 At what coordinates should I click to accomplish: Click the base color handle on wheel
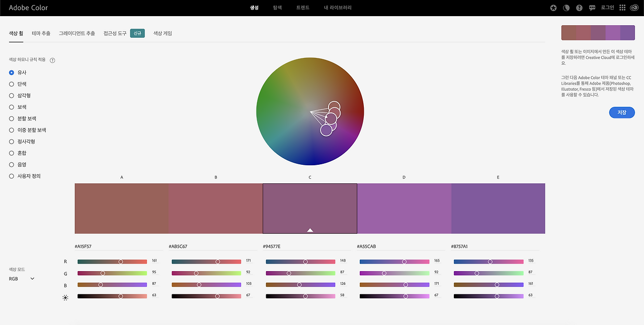(331, 118)
